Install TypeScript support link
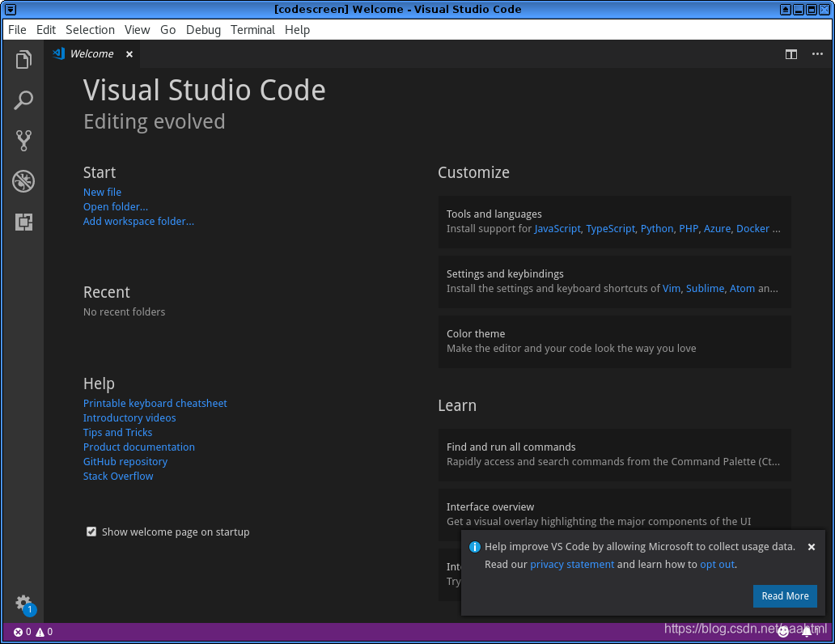Image resolution: width=835 pixels, height=644 pixels. point(610,228)
